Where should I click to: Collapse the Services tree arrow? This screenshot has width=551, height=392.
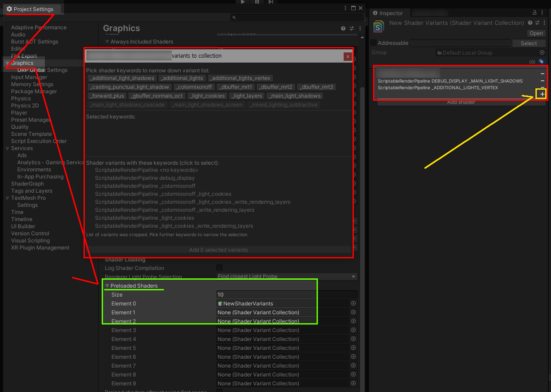point(7,148)
